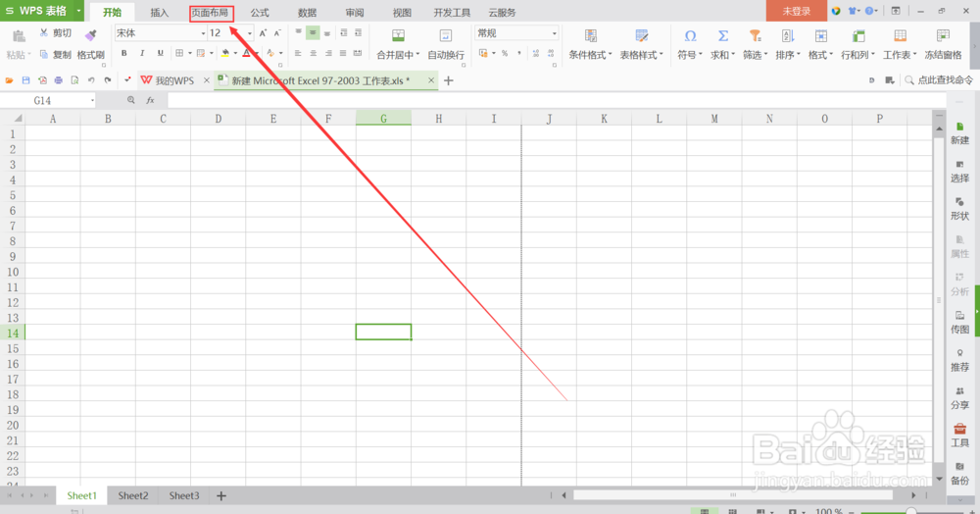Click the Undo arrow in quick toolbar

(x=91, y=80)
